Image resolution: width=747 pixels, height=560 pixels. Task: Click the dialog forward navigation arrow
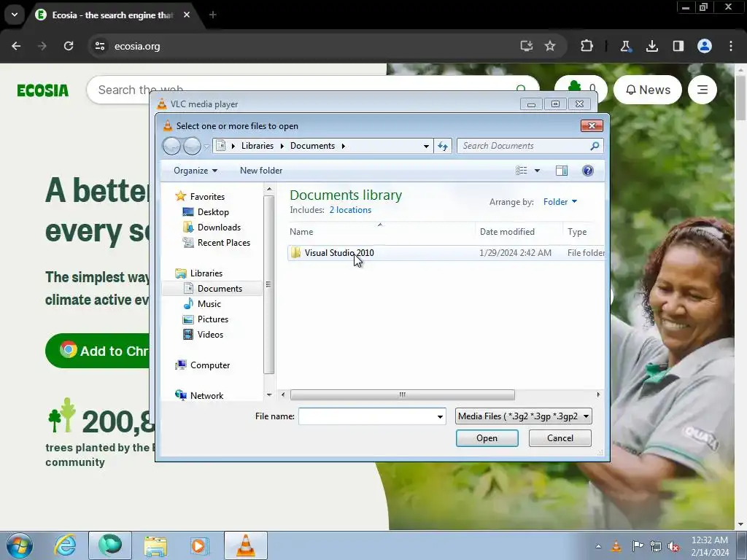192,146
